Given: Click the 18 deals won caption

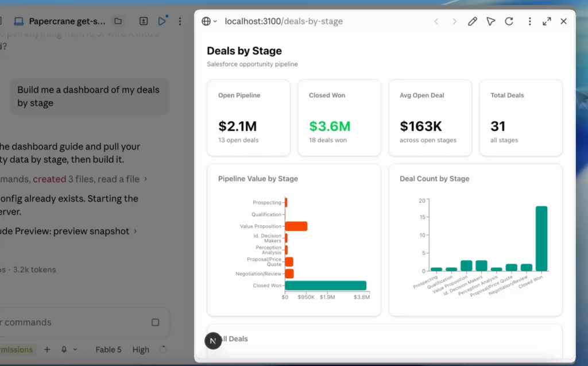Looking at the screenshot, I should [328, 140].
